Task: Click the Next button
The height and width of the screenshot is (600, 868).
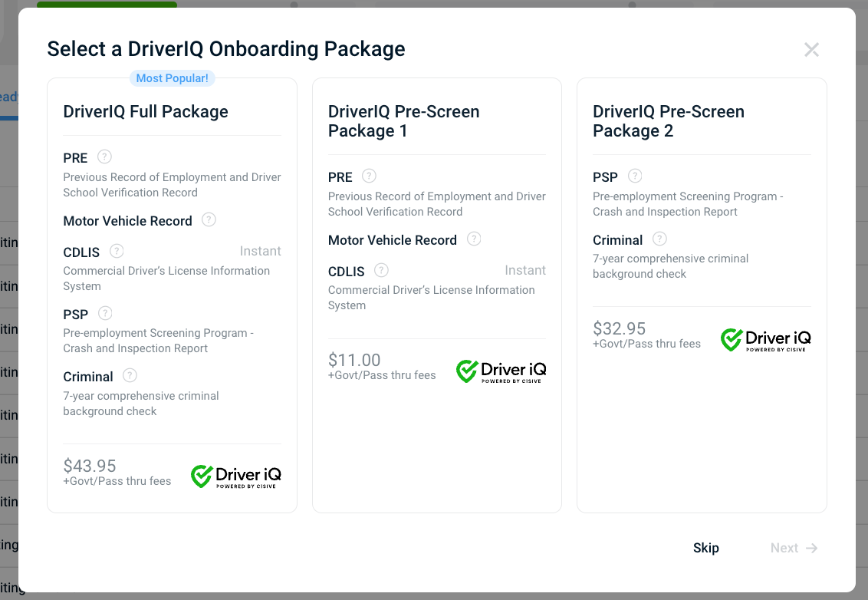Action: click(x=794, y=548)
